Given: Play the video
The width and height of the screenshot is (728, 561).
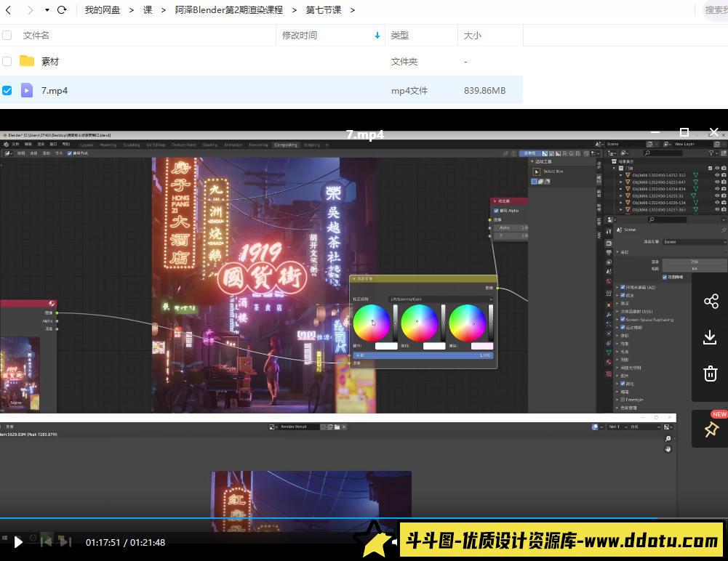Looking at the screenshot, I should click(x=18, y=542).
